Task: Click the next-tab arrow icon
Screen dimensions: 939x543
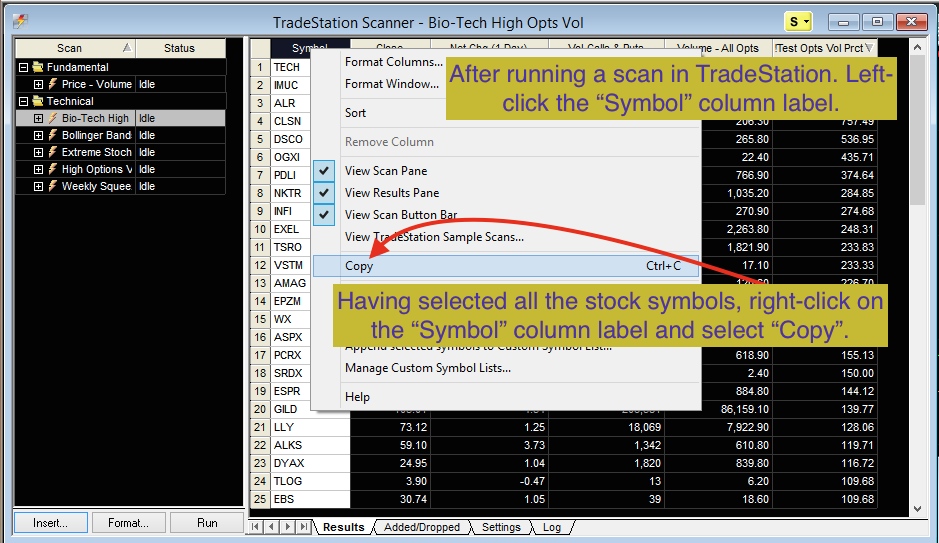Action: click(x=287, y=526)
